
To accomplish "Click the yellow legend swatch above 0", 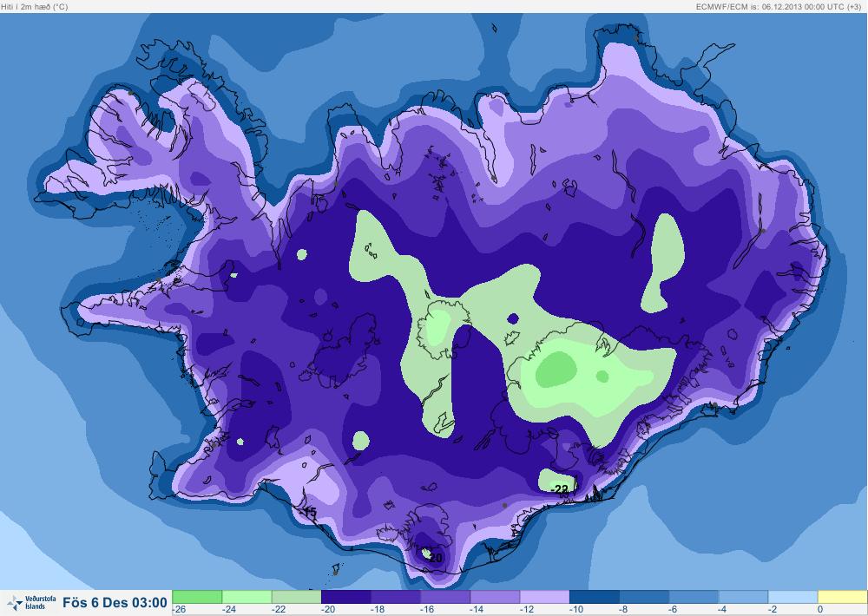I will [x=843, y=597].
